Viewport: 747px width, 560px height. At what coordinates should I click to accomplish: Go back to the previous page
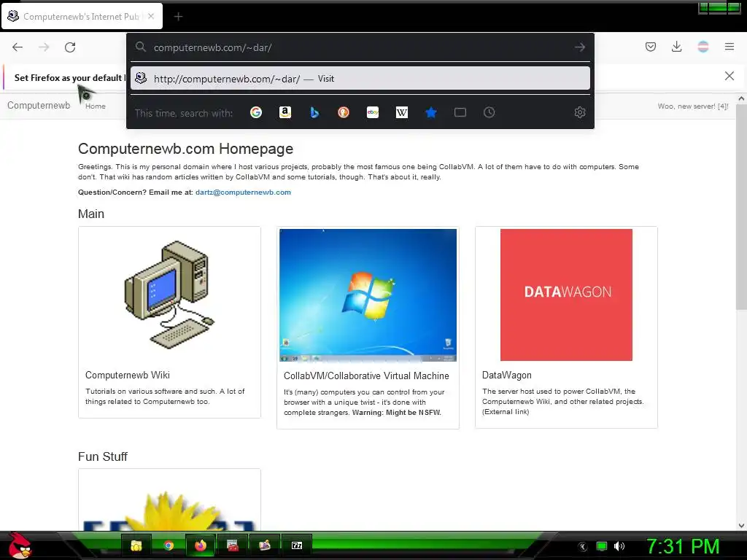click(18, 47)
